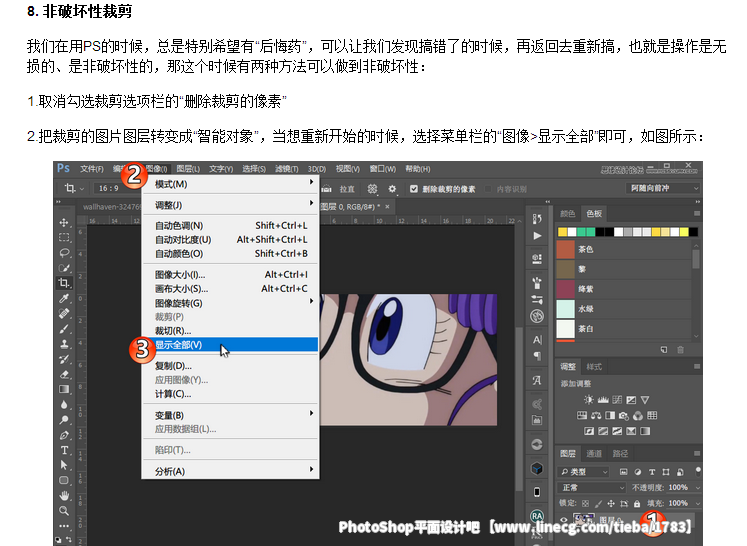Screen dimensions: 747x546
Task: Open 不透明度 100% dropdown arrow
Action: click(697, 487)
